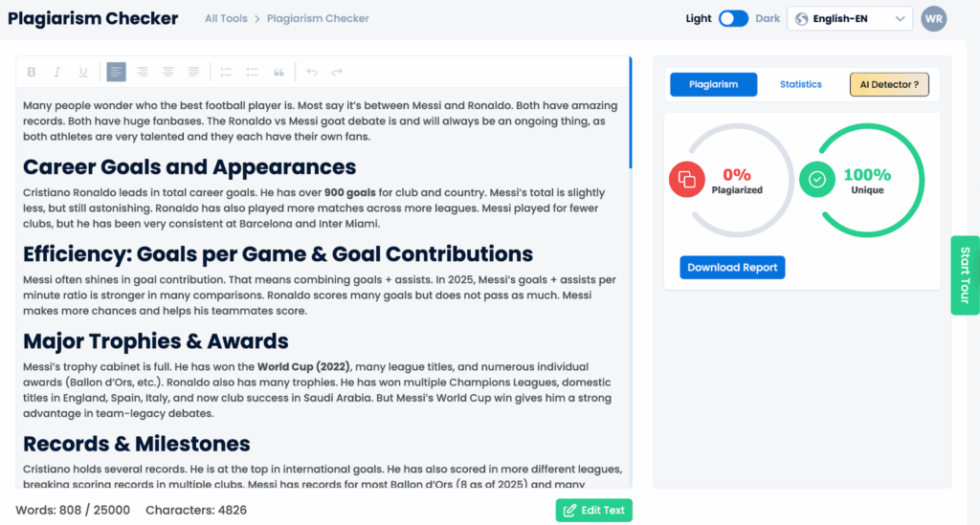The height and width of the screenshot is (525, 980).
Task: Justify the text with the toolbar icon
Action: 194,72
